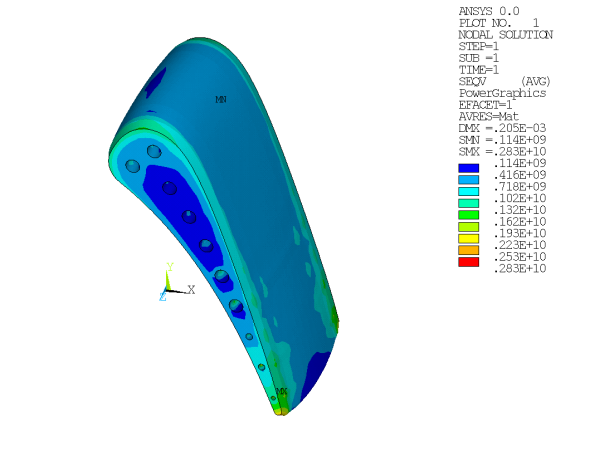Click the 'AVRES=Mat' text
The image size is (600, 451).
(x=489, y=117)
